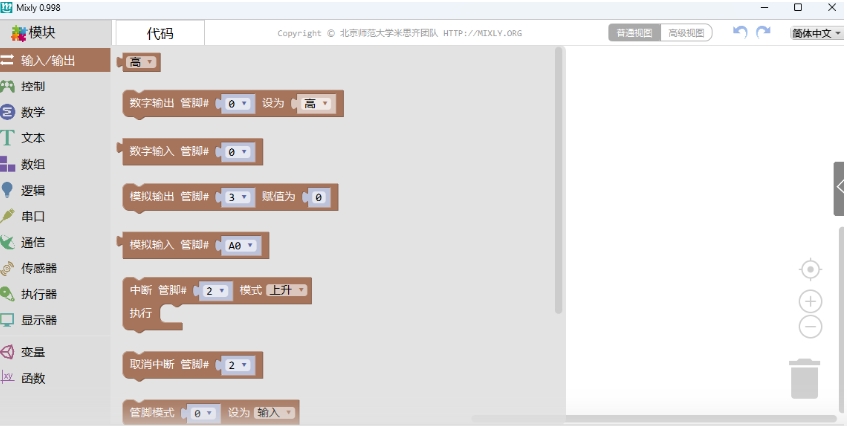This screenshot has width=847, height=426.
Task: Click the 执行器 actuator icon
Action: point(8,294)
